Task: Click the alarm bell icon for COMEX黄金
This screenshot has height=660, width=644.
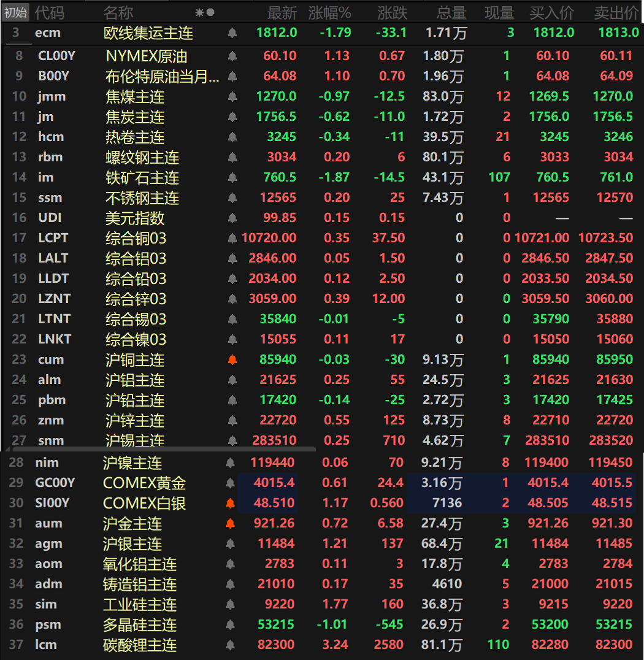Action: point(231,483)
